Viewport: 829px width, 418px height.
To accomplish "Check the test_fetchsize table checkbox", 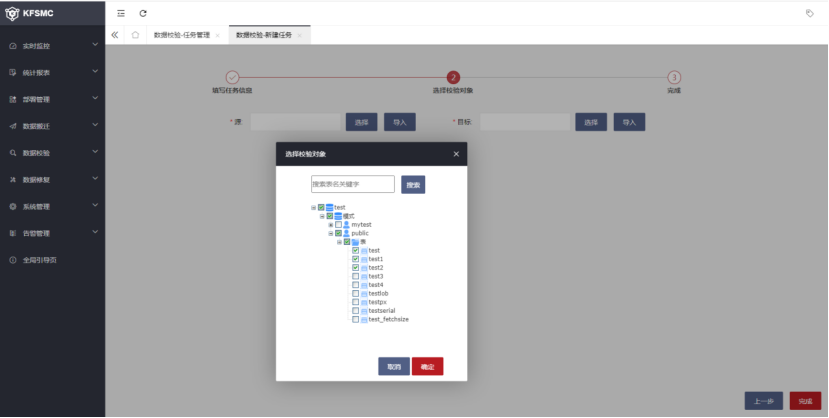I will [x=355, y=319].
